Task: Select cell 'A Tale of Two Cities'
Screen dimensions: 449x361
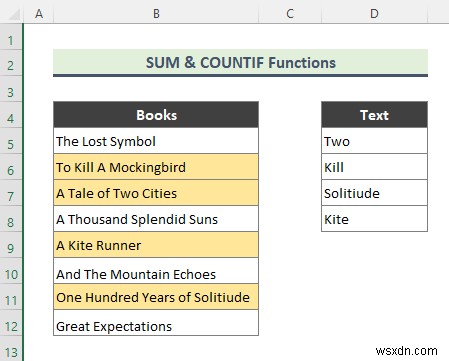Action: tap(156, 193)
